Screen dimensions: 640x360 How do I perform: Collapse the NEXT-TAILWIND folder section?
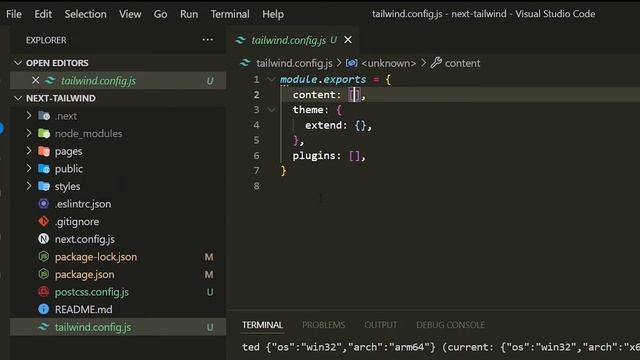[18, 98]
